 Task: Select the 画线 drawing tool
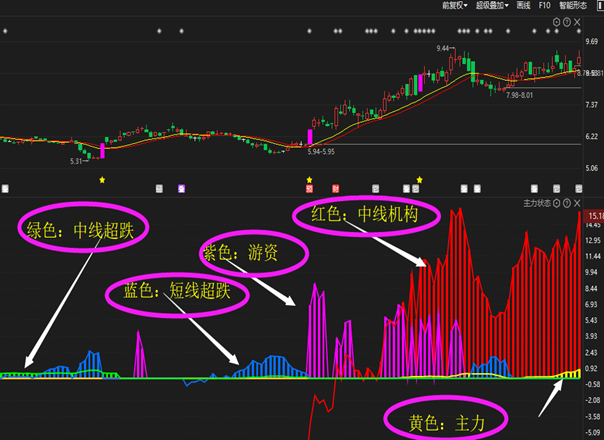click(x=523, y=5)
